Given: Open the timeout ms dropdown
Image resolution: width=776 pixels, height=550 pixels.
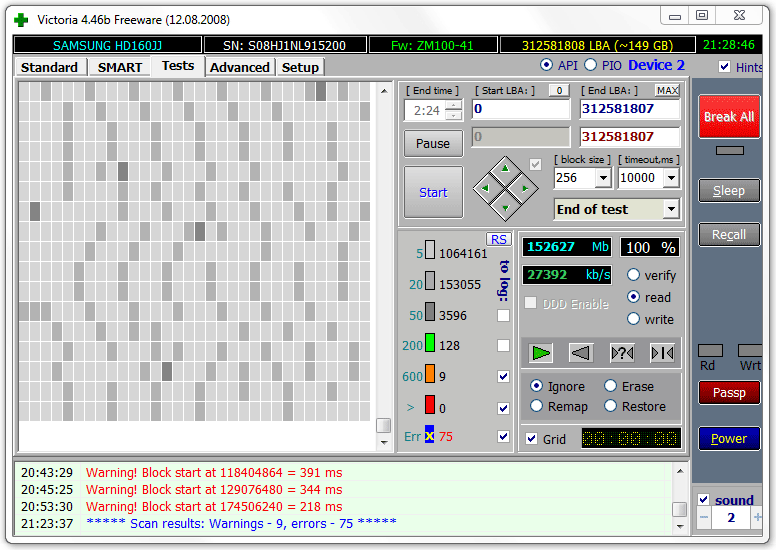Looking at the screenshot, I should coord(671,178).
